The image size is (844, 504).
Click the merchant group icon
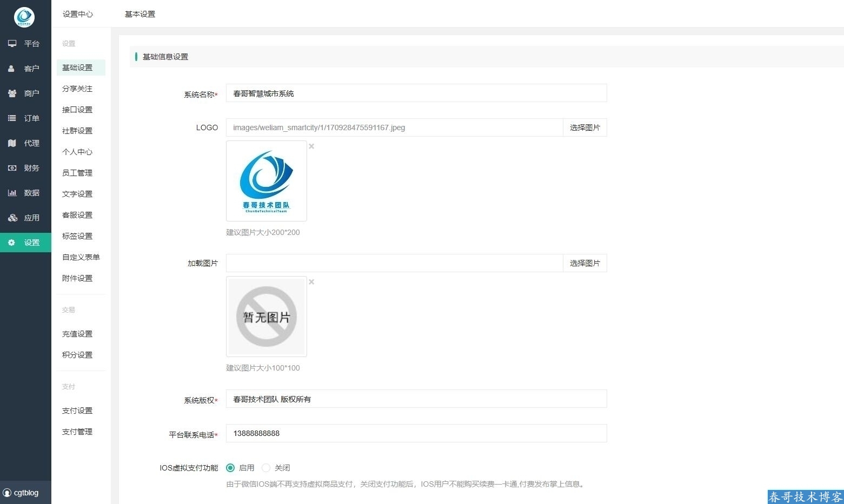point(12,93)
